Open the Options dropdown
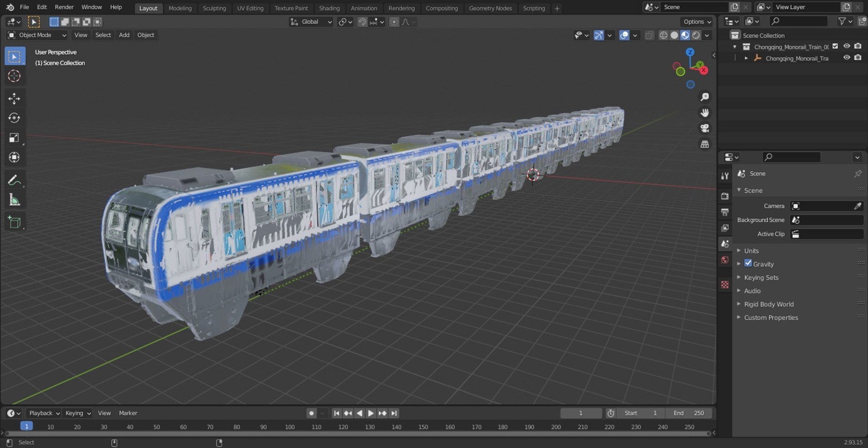Image resolution: width=868 pixels, height=448 pixels. [x=697, y=22]
